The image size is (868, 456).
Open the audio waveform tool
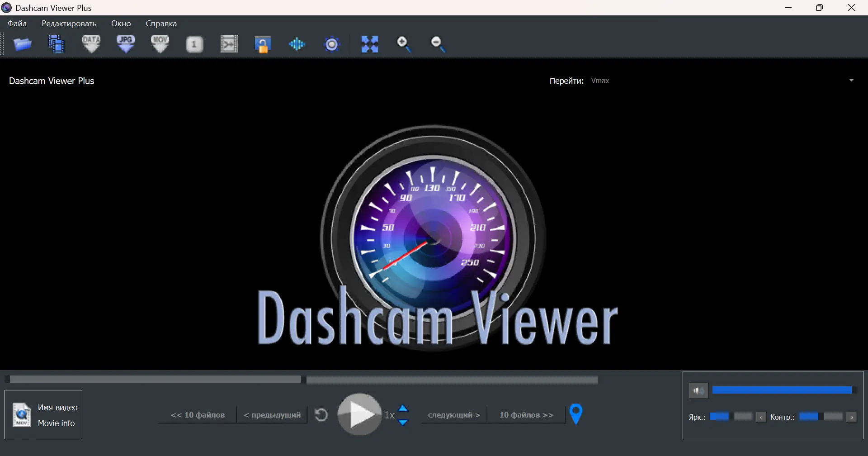297,44
